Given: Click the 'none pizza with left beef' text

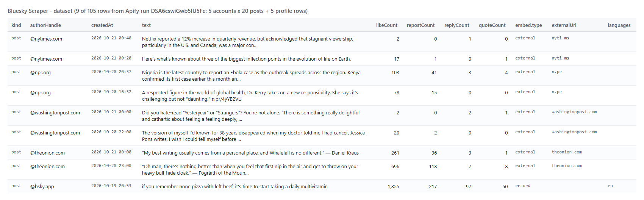Looking at the screenshot, I should coord(235,187).
